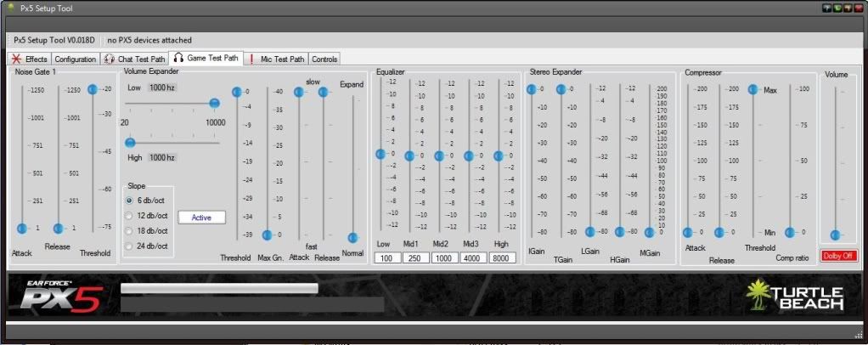Click the Ear Force PX5 logo
This screenshot has height=345, width=868.
tap(62, 296)
